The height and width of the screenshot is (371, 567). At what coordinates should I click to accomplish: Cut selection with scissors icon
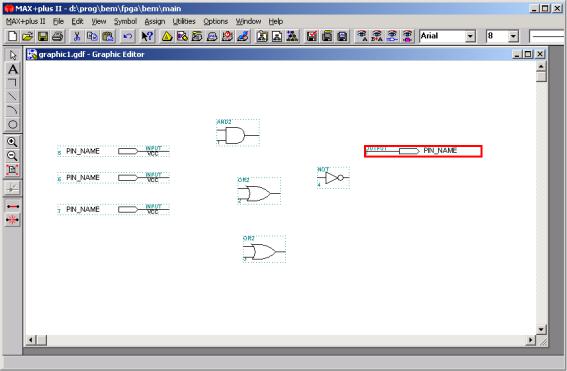click(x=77, y=36)
